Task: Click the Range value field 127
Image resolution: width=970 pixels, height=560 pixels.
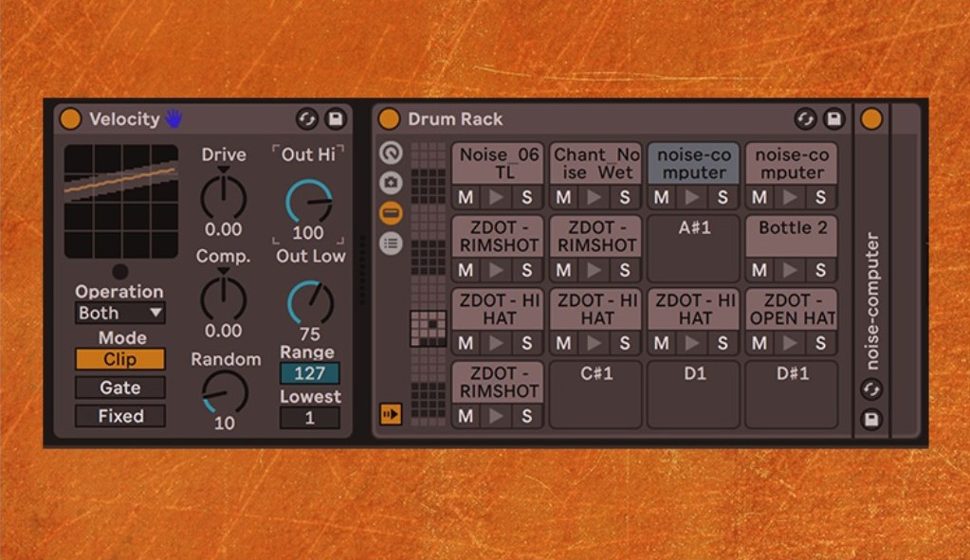Action: (309, 373)
